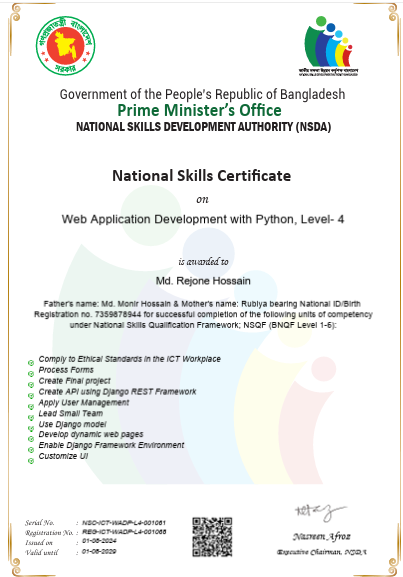Click the signatory name 'Nasreen Afroz'
403x577 pixels.
pos(322,537)
